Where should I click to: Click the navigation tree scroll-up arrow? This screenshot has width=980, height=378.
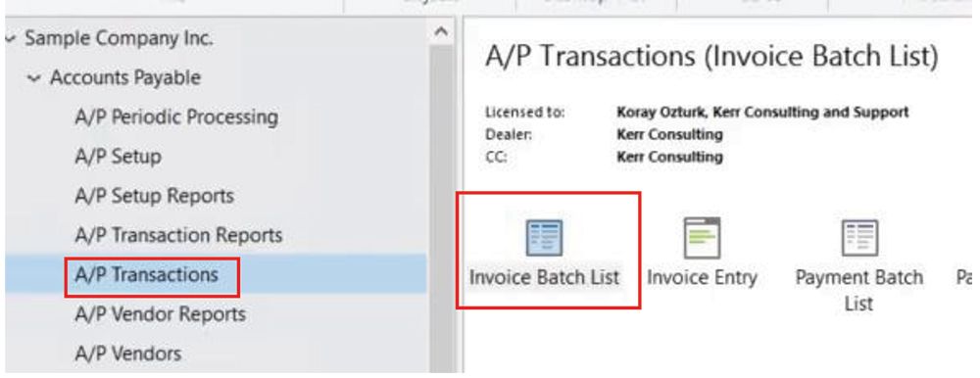coord(441,32)
